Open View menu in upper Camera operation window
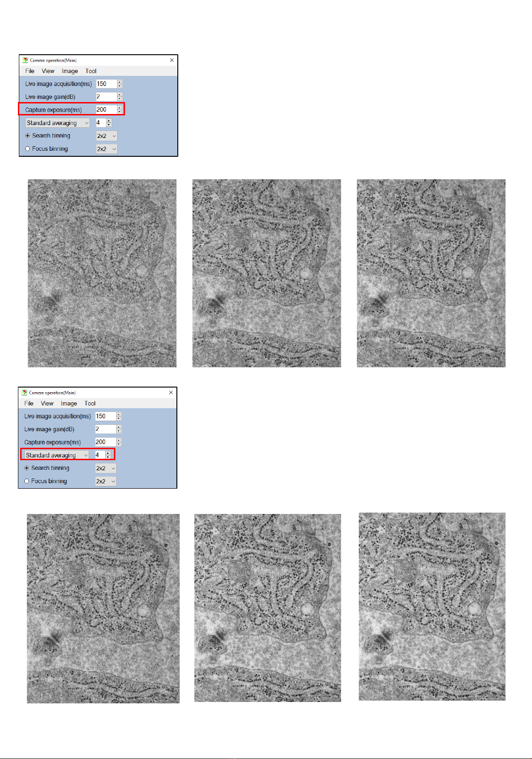 [48, 71]
